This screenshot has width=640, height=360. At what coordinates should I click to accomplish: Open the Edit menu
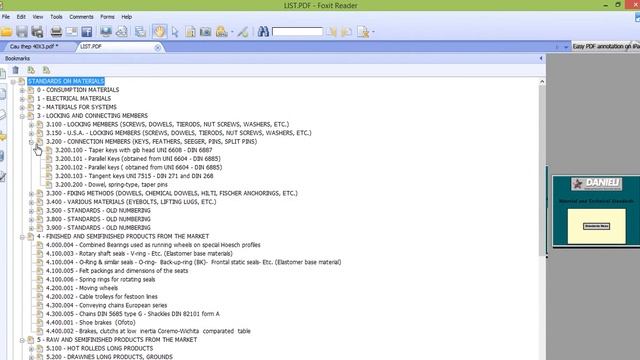coord(21,17)
